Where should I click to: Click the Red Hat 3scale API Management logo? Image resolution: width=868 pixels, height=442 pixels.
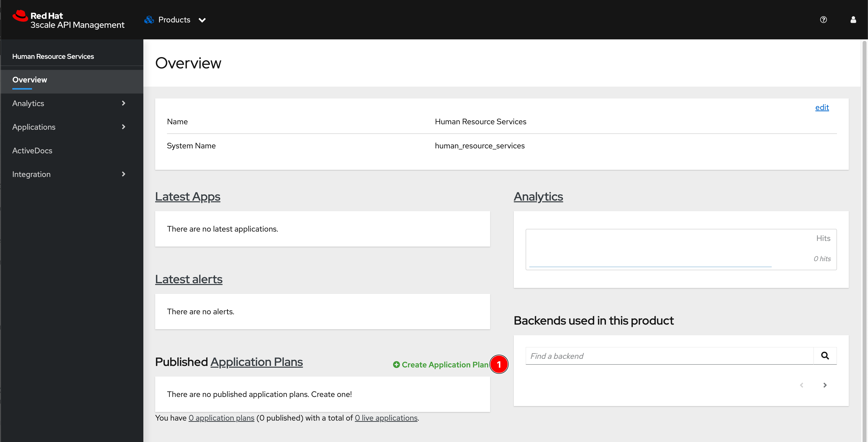pyautogui.click(x=68, y=19)
